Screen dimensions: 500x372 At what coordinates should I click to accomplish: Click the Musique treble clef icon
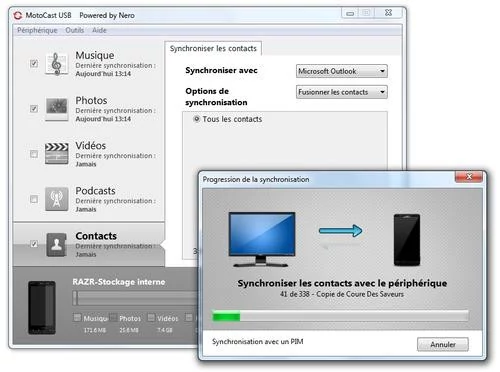click(x=57, y=64)
